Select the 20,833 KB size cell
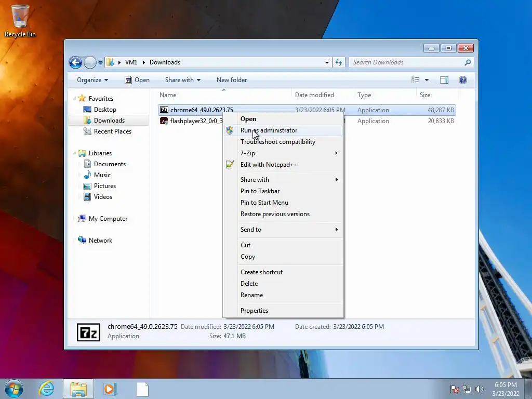This screenshot has height=399, width=532. pos(441,121)
